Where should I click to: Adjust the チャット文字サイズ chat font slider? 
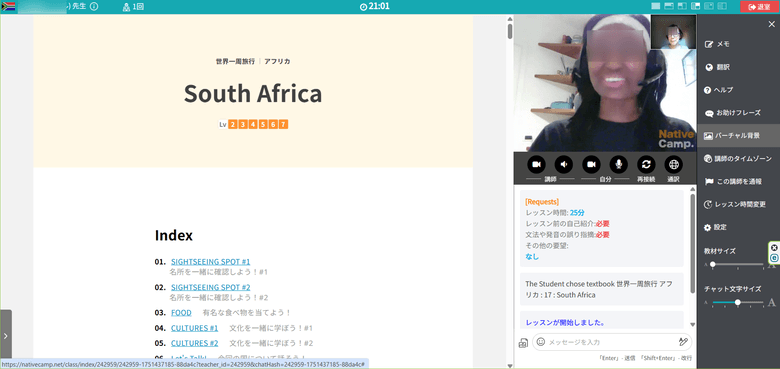tap(738, 302)
